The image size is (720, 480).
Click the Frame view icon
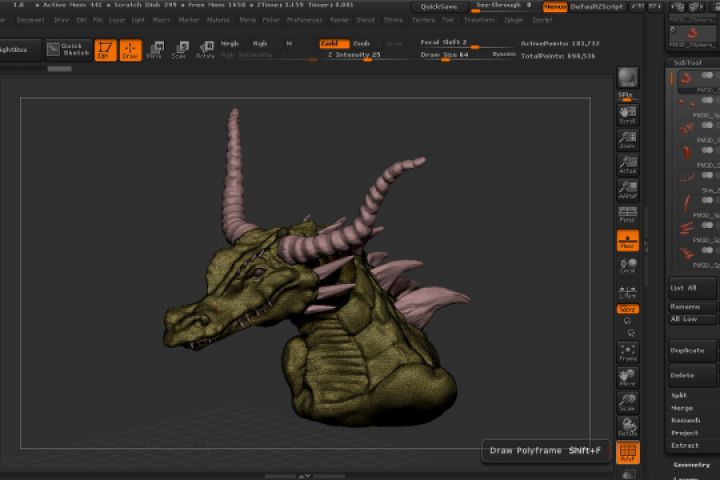pyautogui.click(x=627, y=351)
